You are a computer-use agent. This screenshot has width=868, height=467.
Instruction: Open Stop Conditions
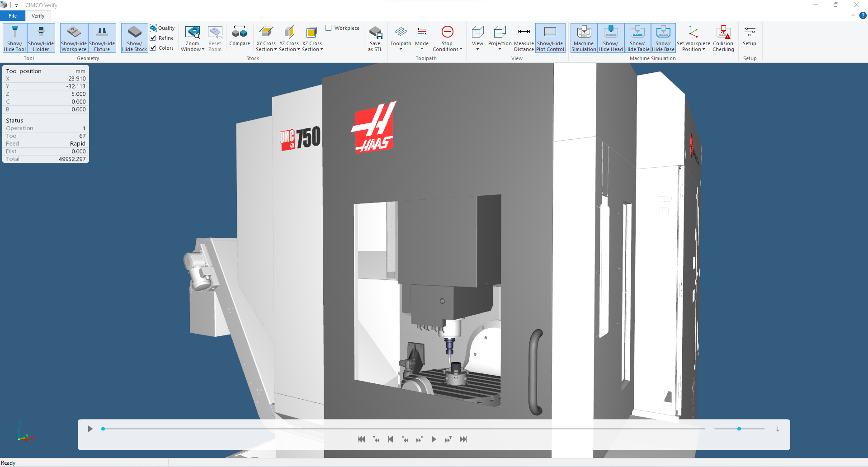click(x=447, y=38)
